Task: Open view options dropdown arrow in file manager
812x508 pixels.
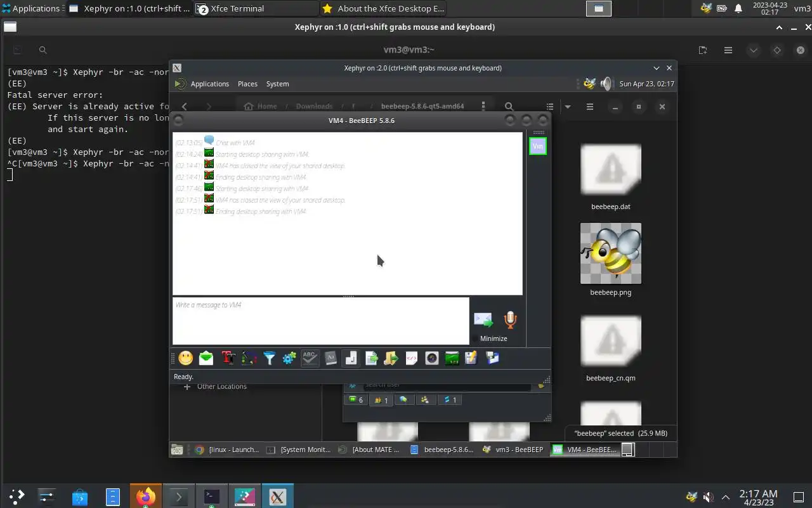Action: point(568,107)
